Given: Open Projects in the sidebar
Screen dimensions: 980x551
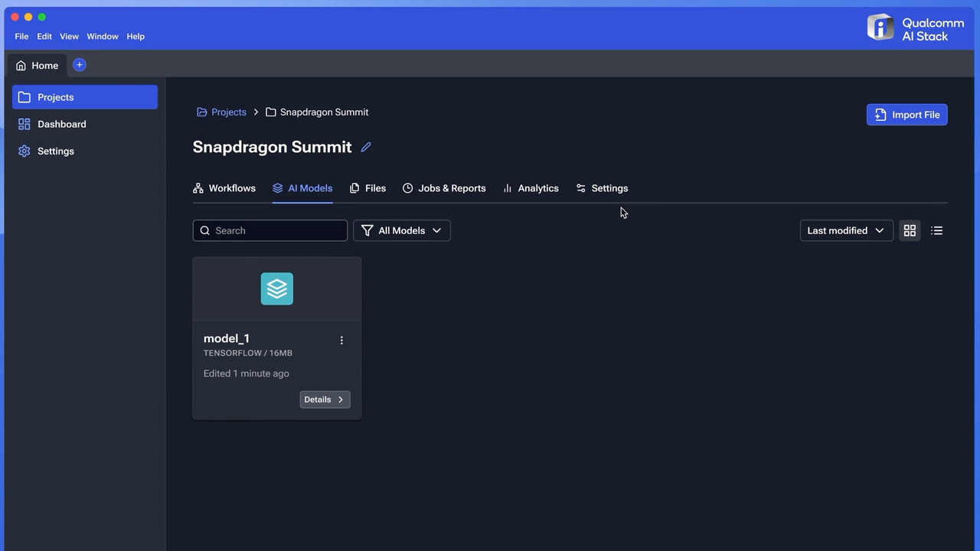Looking at the screenshot, I should tap(85, 97).
